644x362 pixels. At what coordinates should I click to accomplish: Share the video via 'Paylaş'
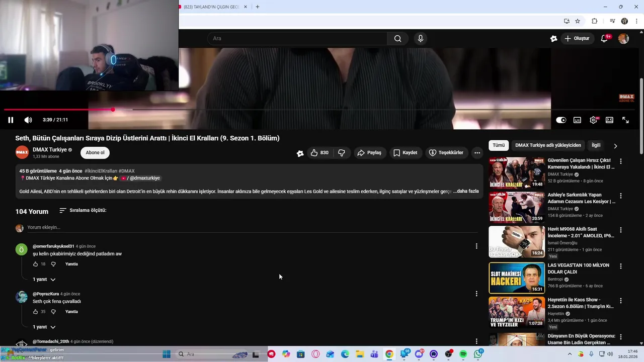click(x=369, y=153)
